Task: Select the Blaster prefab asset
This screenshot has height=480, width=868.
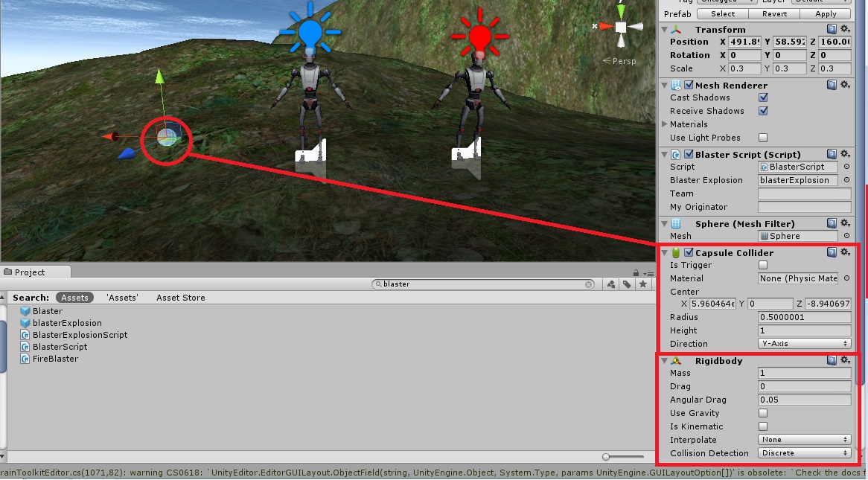Action: click(42, 311)
